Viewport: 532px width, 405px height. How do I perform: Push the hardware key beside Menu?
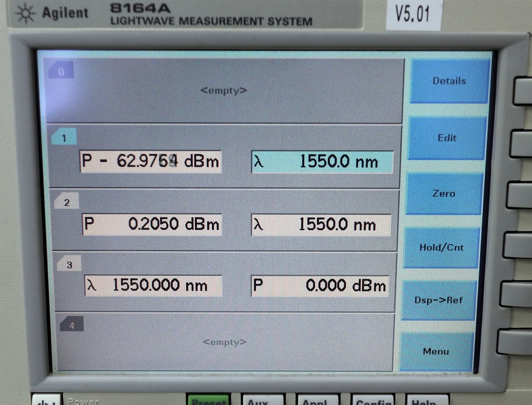(514, 342)
